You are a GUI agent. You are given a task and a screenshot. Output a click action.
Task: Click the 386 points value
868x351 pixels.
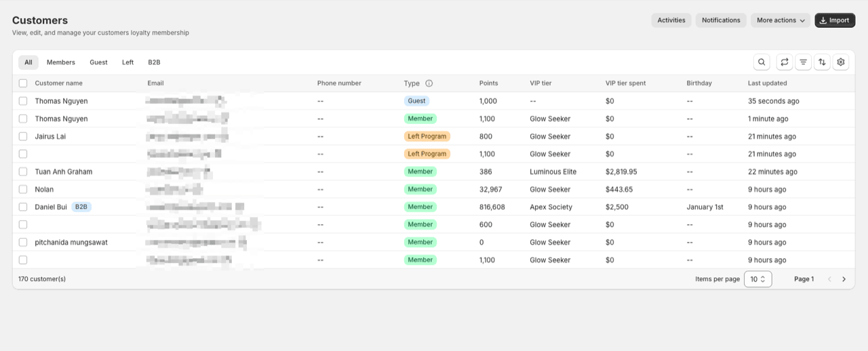tap(486, 171)
